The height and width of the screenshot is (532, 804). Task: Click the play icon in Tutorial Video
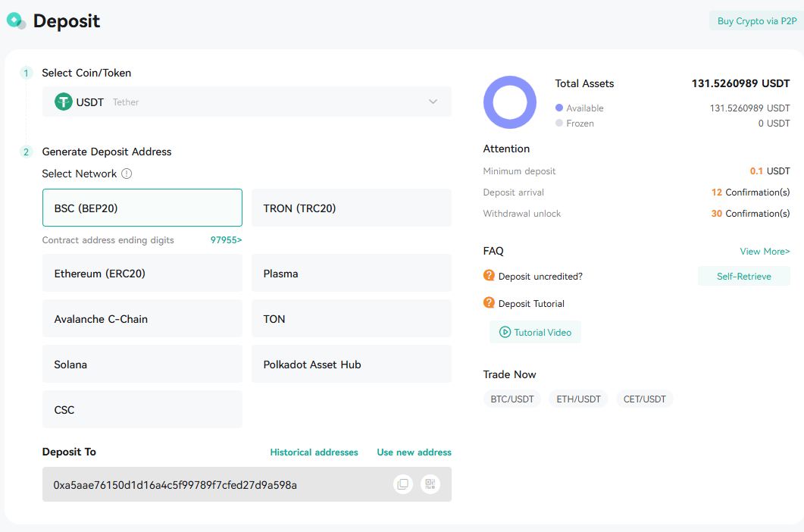(505, 332)
